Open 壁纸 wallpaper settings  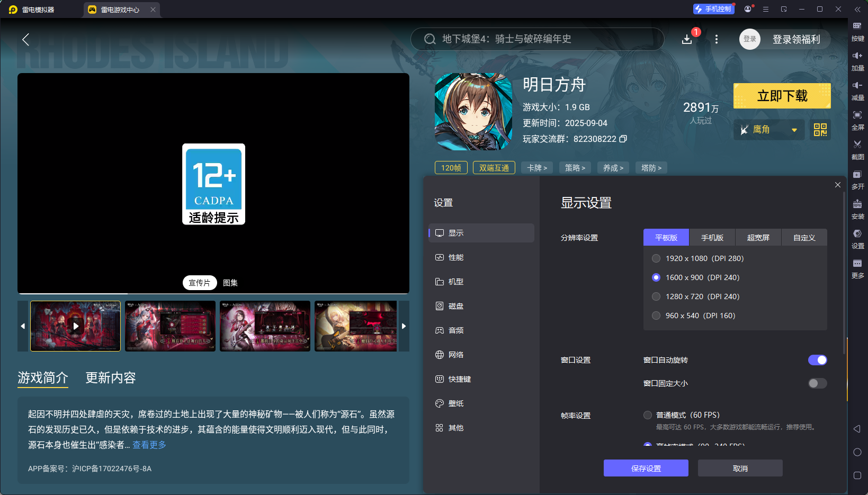click(x=481, y=403)
